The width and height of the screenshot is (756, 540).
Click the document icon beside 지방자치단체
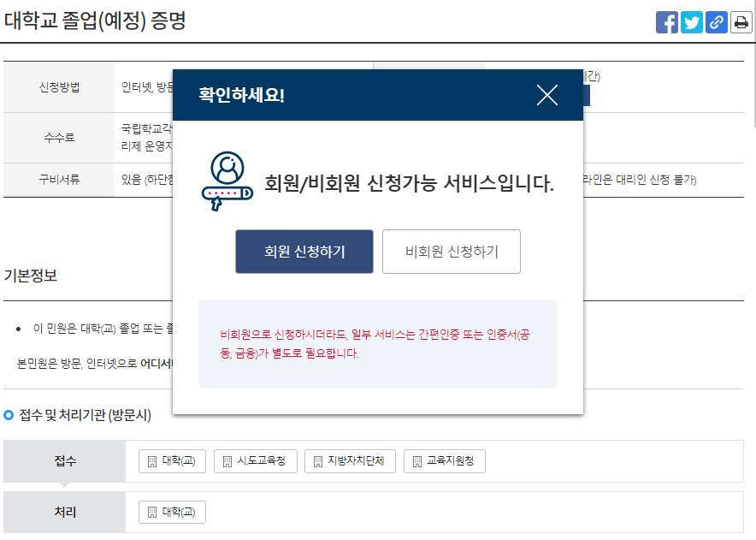317,460
